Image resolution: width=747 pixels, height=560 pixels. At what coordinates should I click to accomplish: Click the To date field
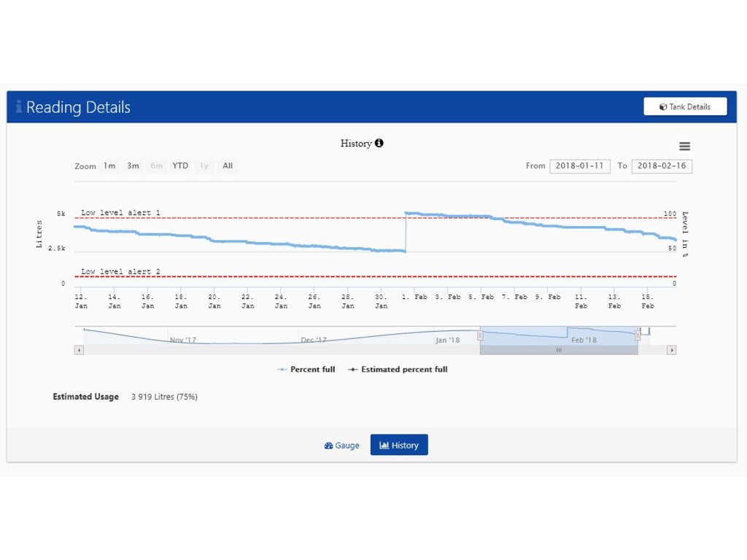[x=661, y=166]
